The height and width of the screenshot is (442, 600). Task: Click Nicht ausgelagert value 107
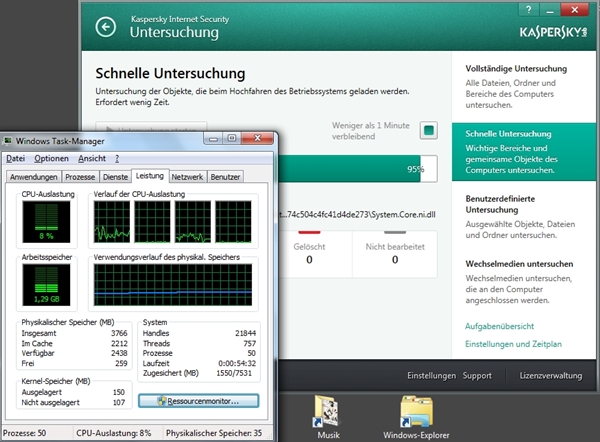pos(119,402)
